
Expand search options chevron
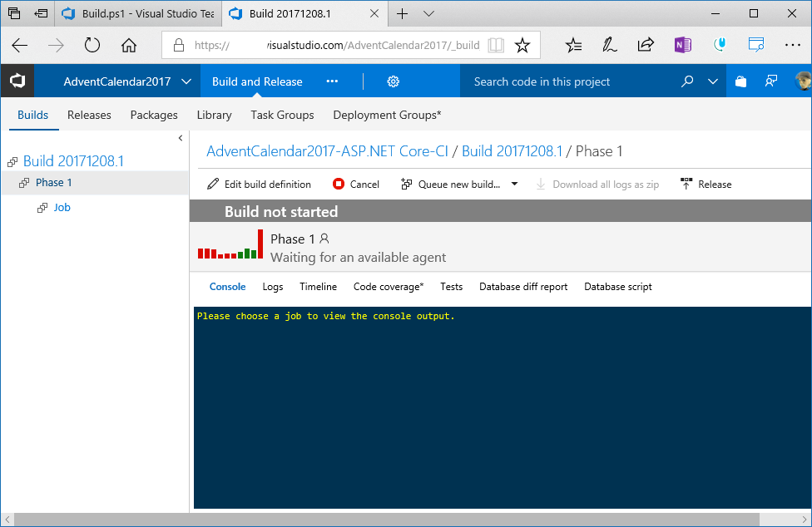[712, 81]
